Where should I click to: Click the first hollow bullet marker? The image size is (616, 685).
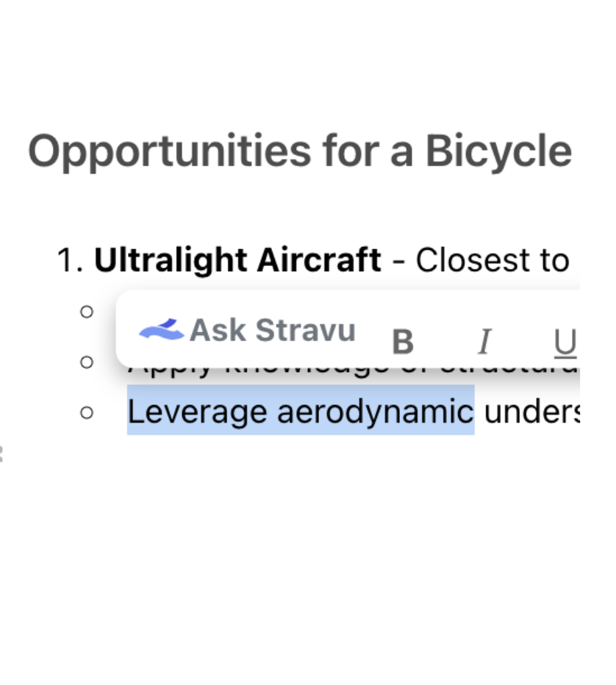coord(87,312)
